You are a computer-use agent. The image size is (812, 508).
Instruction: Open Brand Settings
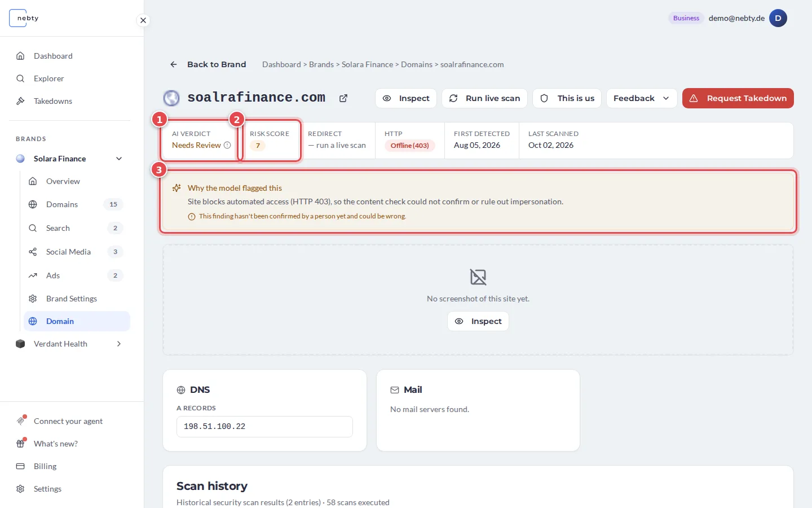click(77, 299)
